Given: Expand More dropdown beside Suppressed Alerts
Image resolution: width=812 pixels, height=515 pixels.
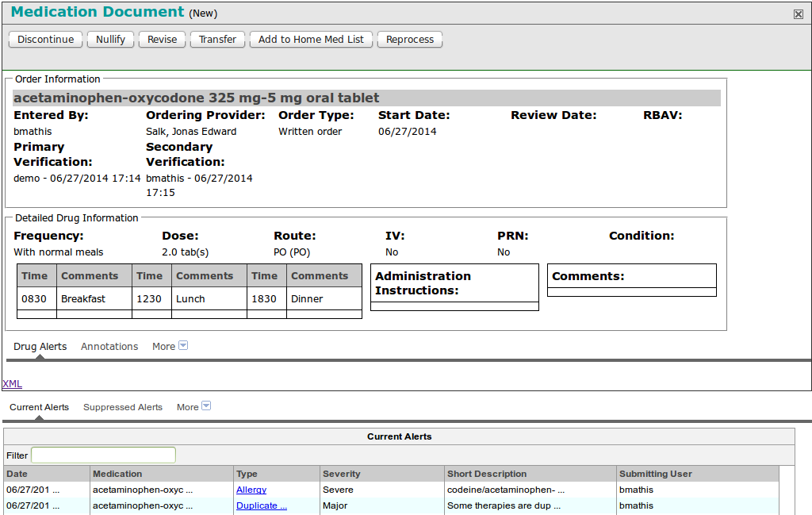Looking at the screenshot, I should click(x=193, y=407).
